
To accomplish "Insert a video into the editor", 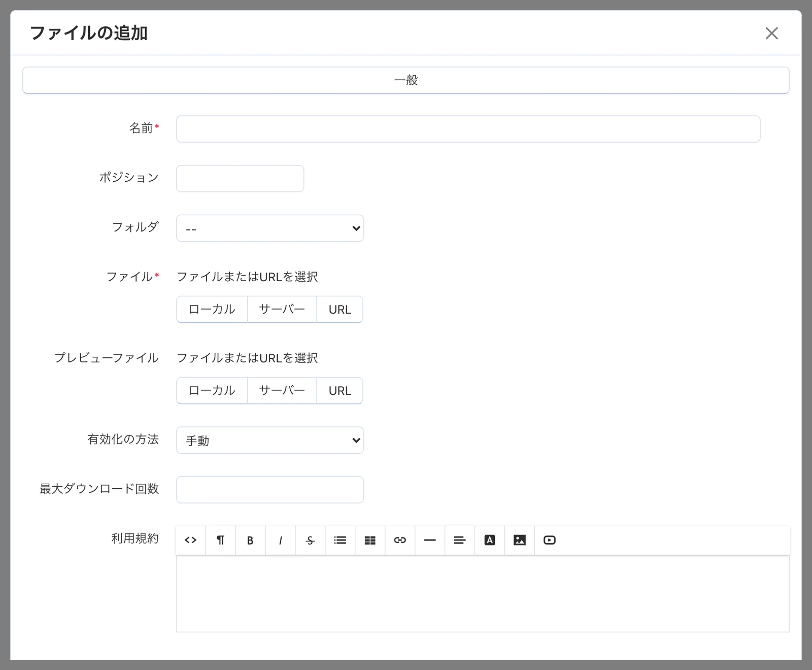I will click(550, 540).
